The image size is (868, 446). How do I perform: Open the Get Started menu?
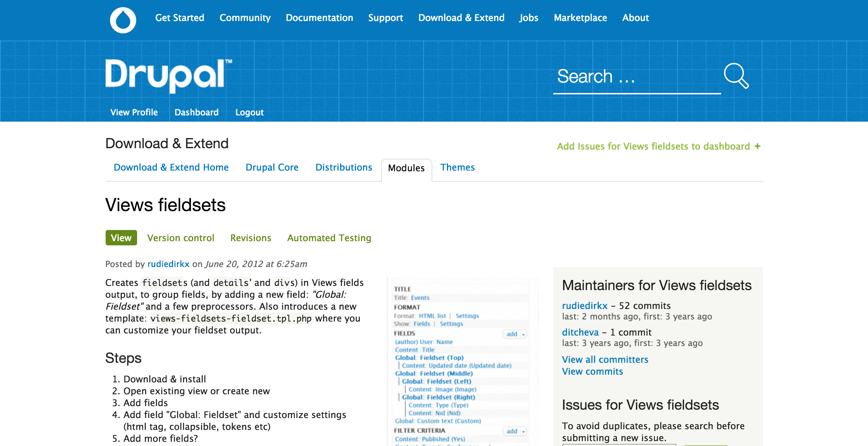pos(180,18)
